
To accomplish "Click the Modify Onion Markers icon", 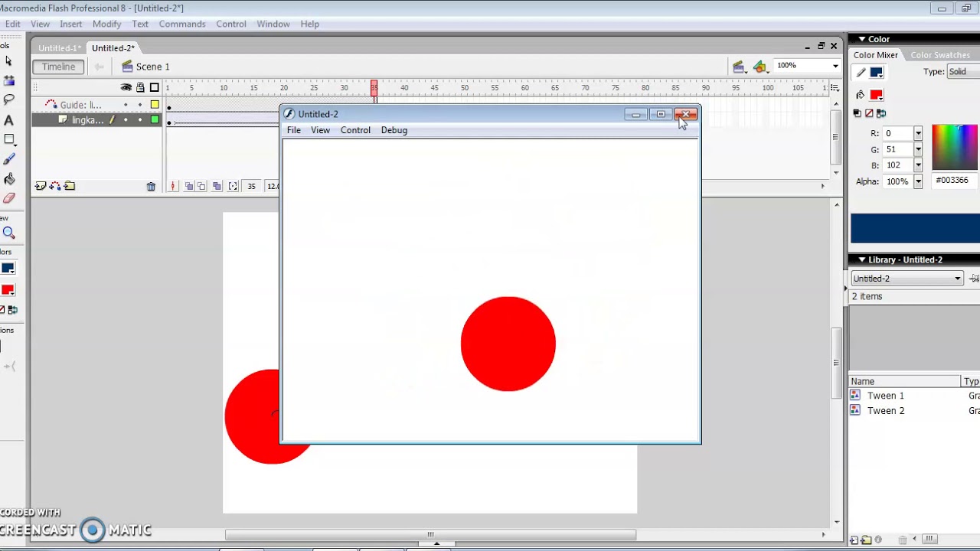I will pos(233,186).
